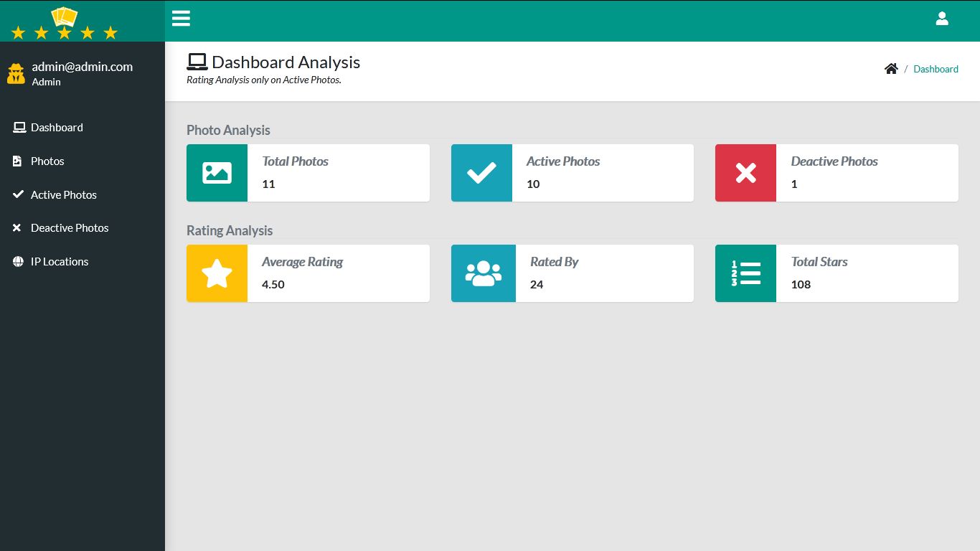Viewport: 980px width, 551px height.
Task: Click the photos file icon in sidebar
Action: click(x=17, y=161)
